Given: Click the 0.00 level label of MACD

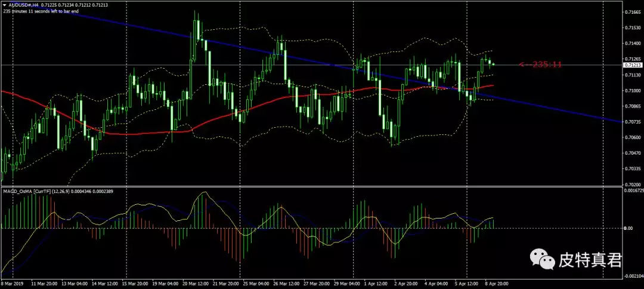Looking at the screenshot, I should point(627,228).
